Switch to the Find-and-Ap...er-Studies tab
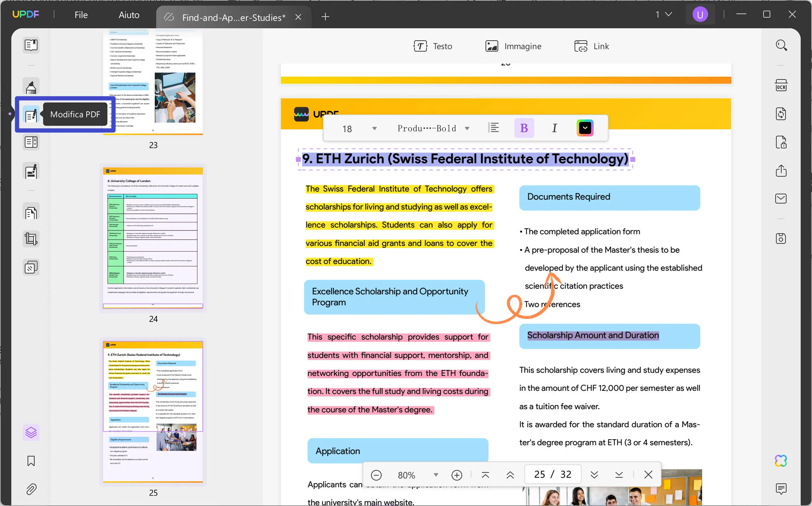 coord(234,17)
